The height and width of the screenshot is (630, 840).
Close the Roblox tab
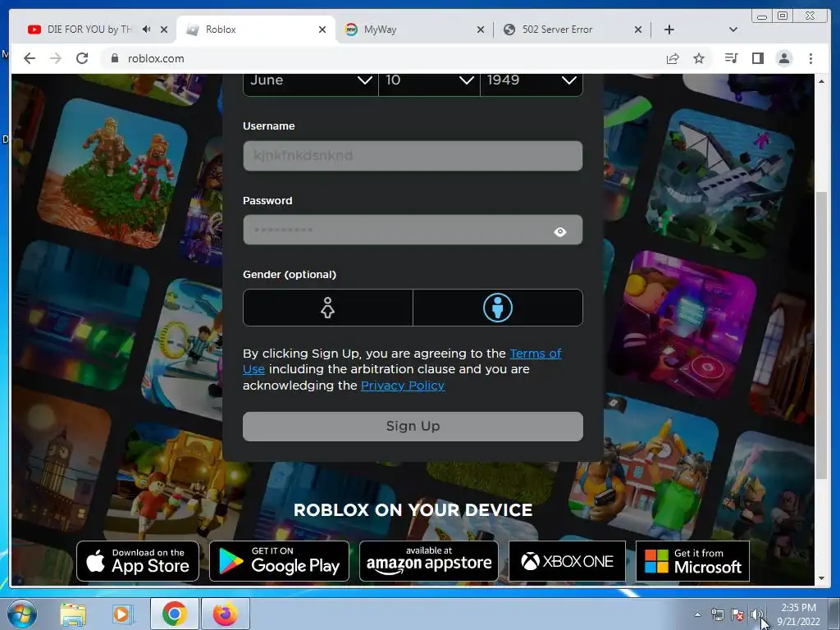pyautogui.click(x=322, y=30)
